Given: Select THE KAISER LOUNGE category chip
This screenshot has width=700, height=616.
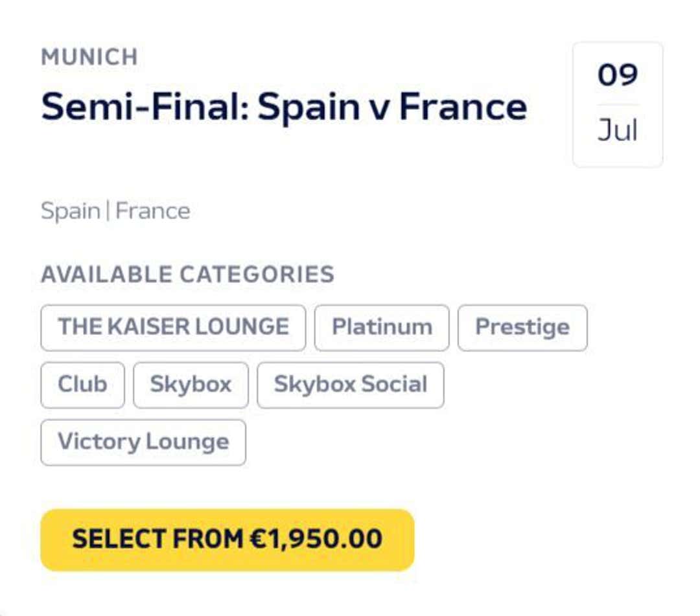Looking at the screenshot, I should [x=173, y=327].
